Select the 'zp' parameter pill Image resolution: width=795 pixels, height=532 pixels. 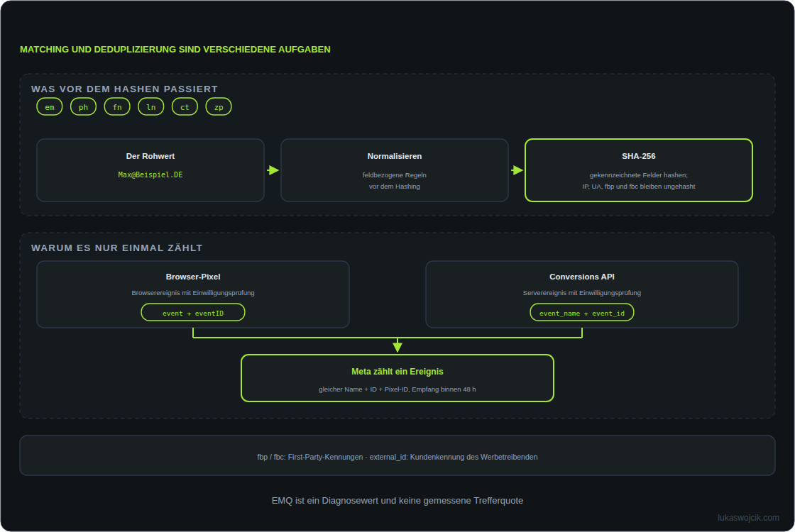click(219, 107)
